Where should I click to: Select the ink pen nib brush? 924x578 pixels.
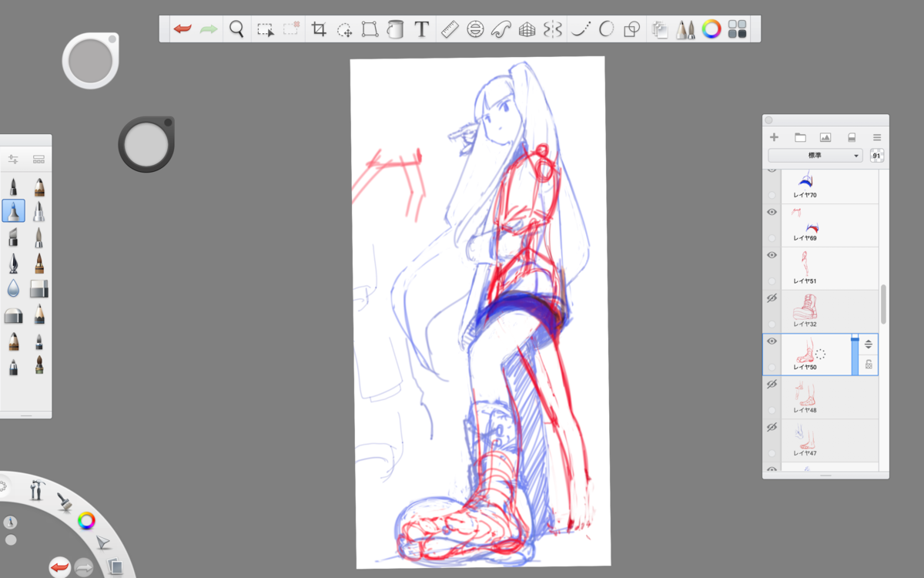coord(13,264)
